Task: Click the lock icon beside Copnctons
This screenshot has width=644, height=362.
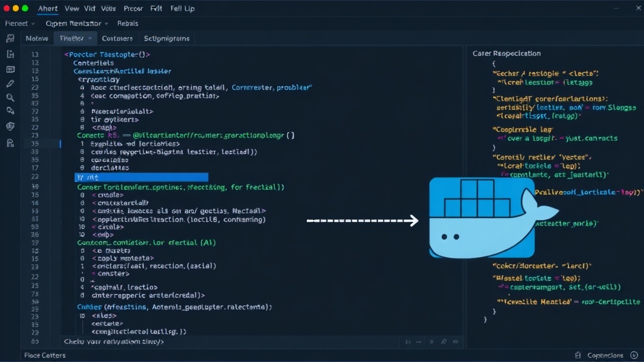Action: point(578,355)
